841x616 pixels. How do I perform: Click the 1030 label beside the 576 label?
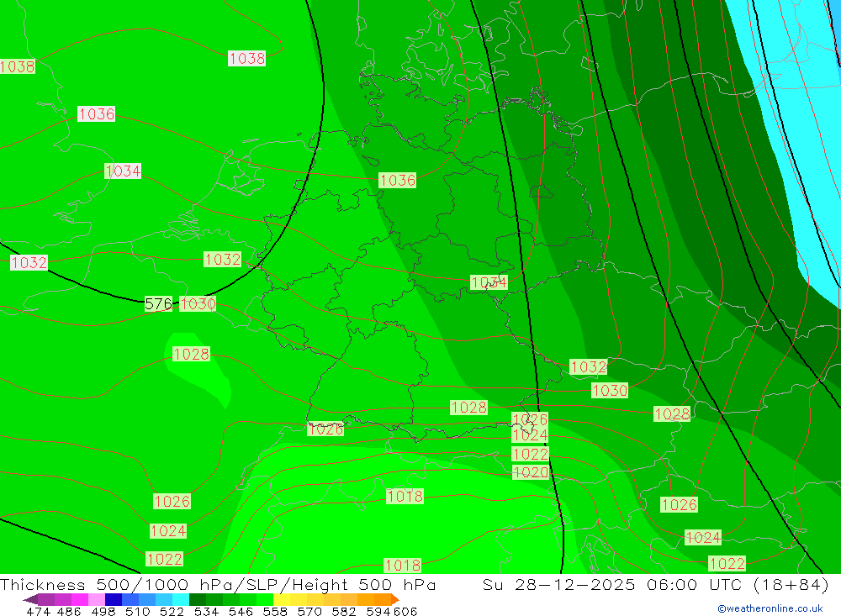tap(198, 304)
